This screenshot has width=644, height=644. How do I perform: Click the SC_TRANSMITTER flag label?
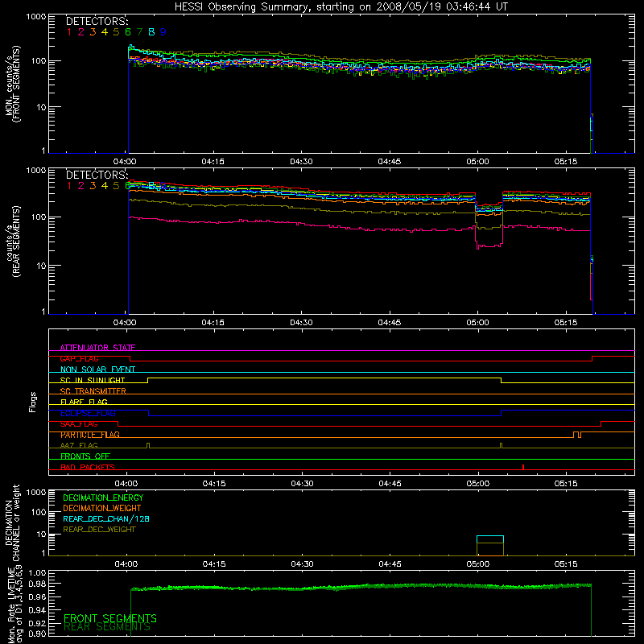click(93, 391)
